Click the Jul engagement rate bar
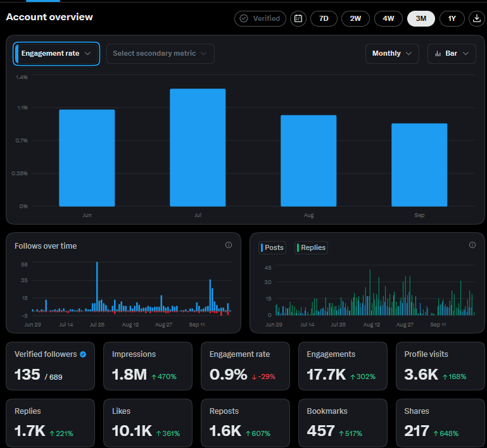The height and width of the screenshot is (448, 487). pyautogui.click(x=198, y=147)
